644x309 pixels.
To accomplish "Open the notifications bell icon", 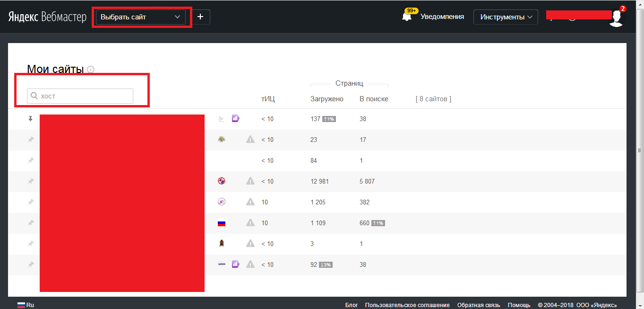I will click(406, 17).
